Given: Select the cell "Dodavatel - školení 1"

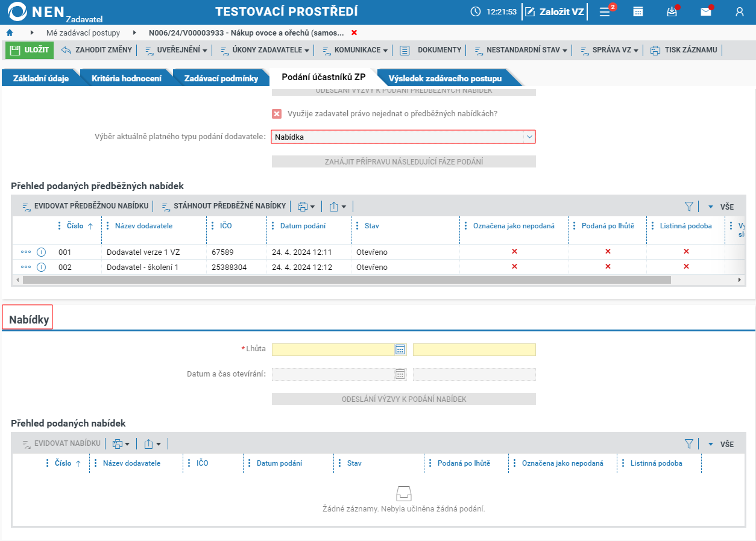Looking at the screenshot, I should pyautogui.click(x=154, y=267).
